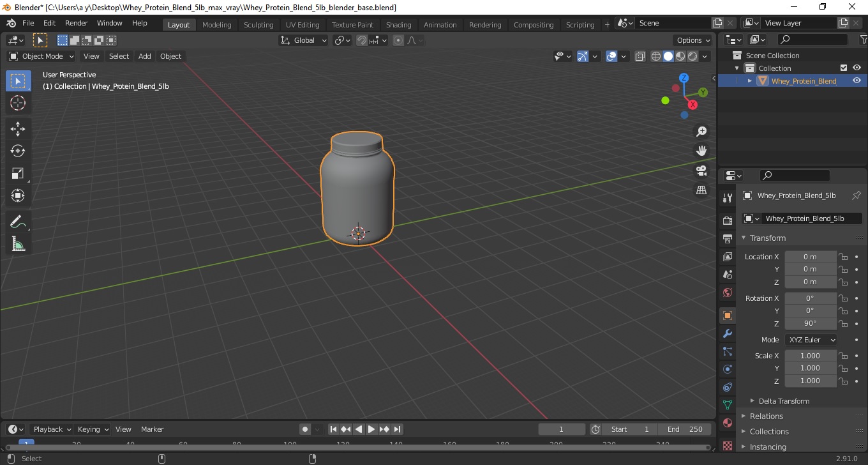
Task: Open the Render properties tab
Action: click(x=727, y=221)
